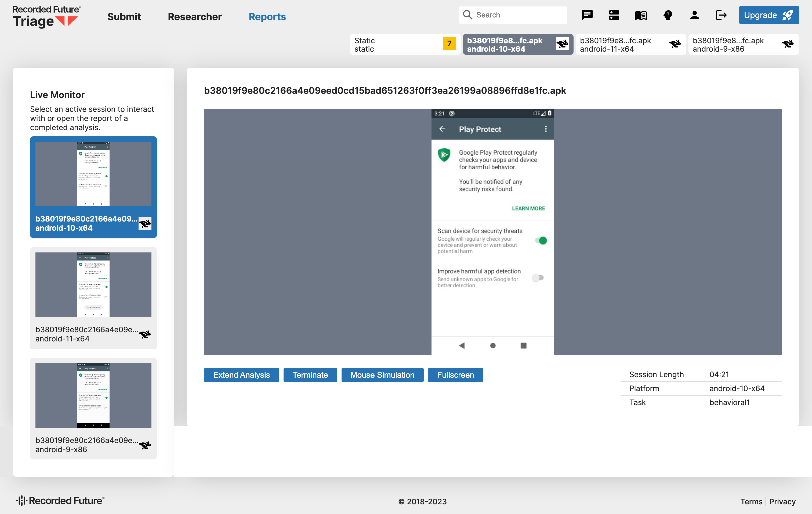This screenshot has width=812, height=514.
Task: Open documentation via the book icon
Action: click(641, 15)
